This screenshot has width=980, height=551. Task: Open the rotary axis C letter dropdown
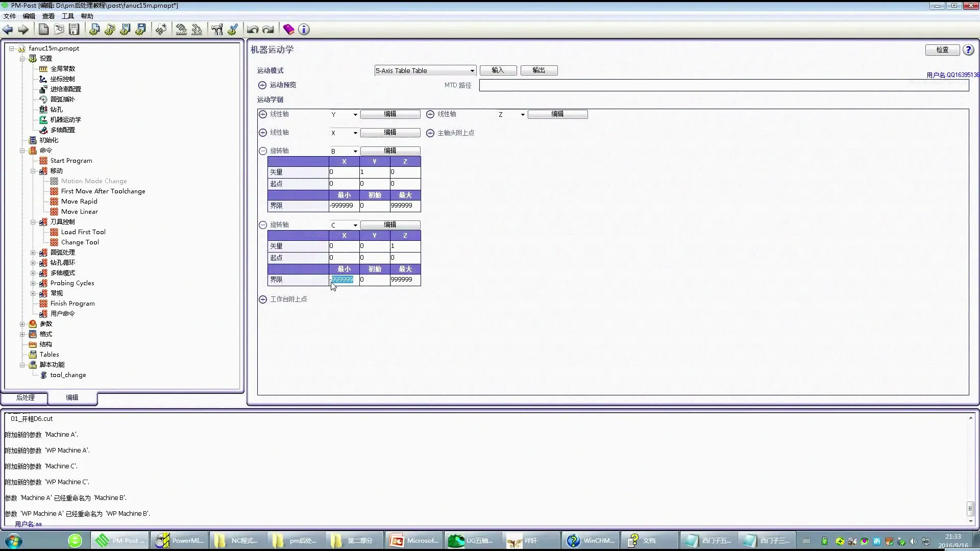355,226
